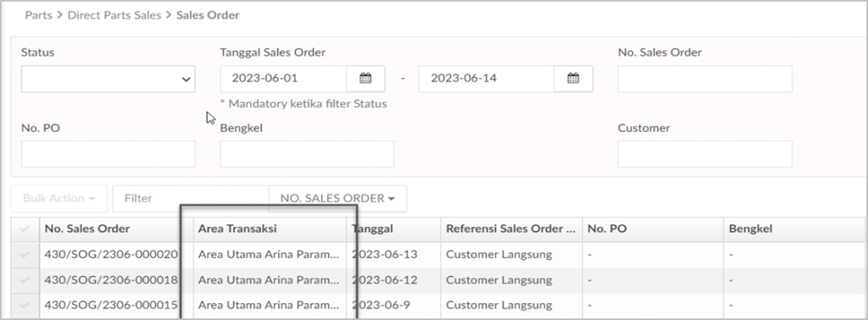Image resolution: width=868 pixels, height=320 pixels.
Task: Click the Filter text box
Action: pos(191,198)
